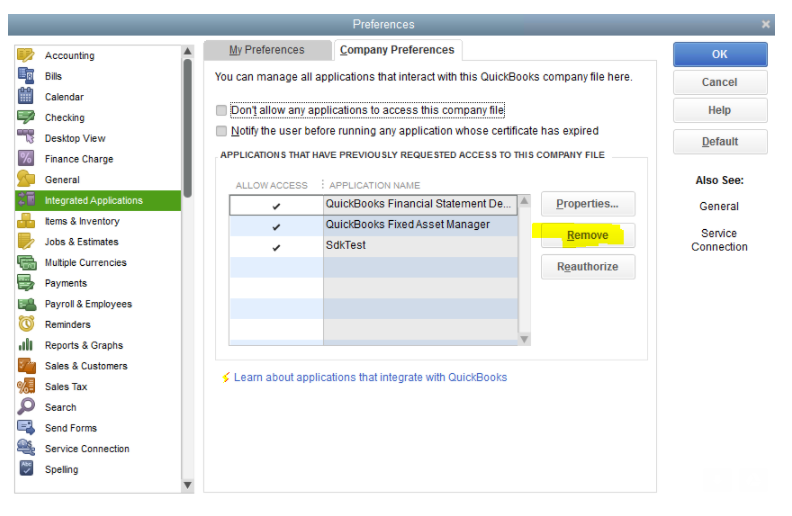Click the Multiple Currencies icon

click(x=27, y=262)
